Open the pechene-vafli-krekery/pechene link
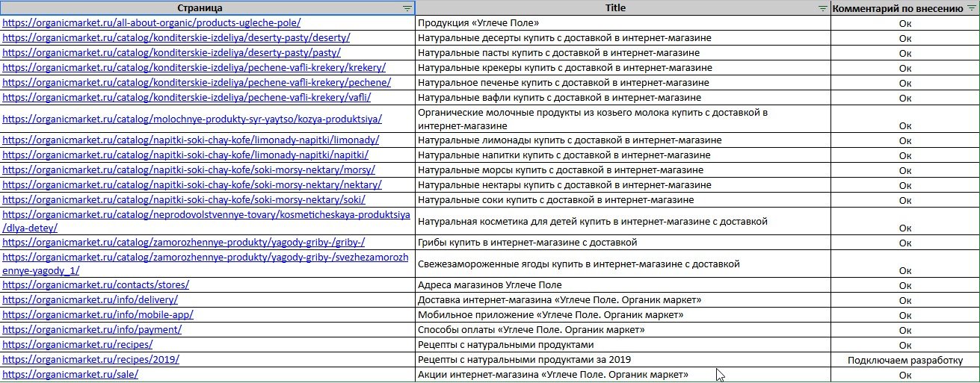This screenshot has height=383, width=980. coord(196,82)
